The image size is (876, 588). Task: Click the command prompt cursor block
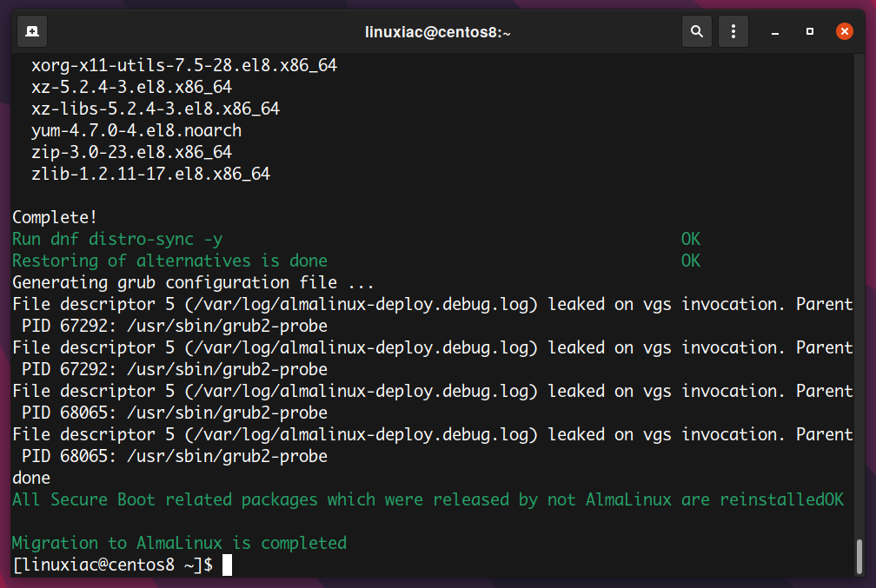tap(227, 565)
